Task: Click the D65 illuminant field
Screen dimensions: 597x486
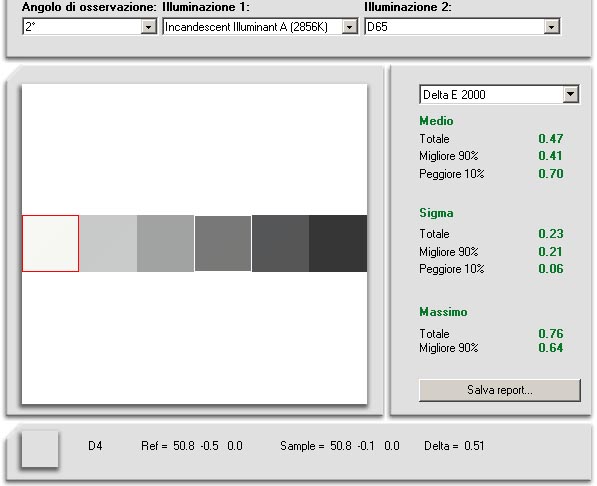Action: click(455, 27)
